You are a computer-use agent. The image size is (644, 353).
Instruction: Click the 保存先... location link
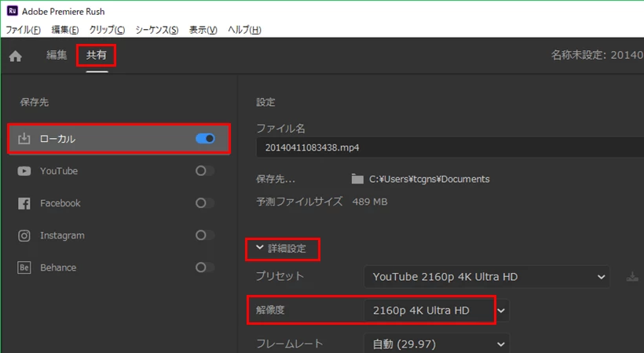[x=276, y=180]
